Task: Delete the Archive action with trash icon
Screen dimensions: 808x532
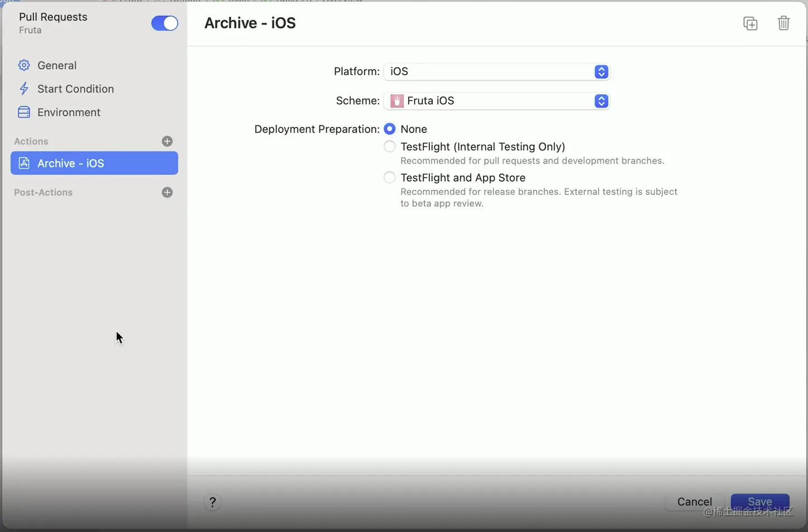Action: (783, 23)
